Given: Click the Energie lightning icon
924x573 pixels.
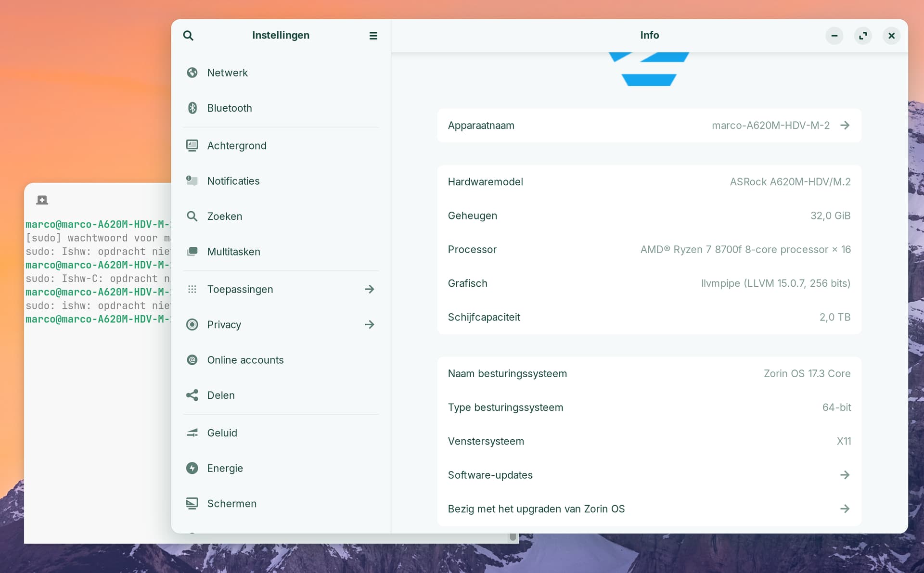Looking at the screenshot, I should (192, 468).
